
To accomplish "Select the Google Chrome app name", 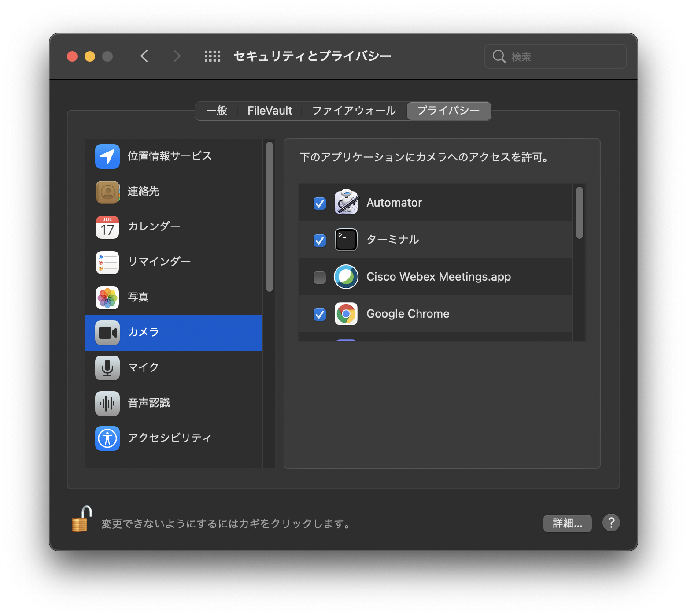I will pos(408,314).
